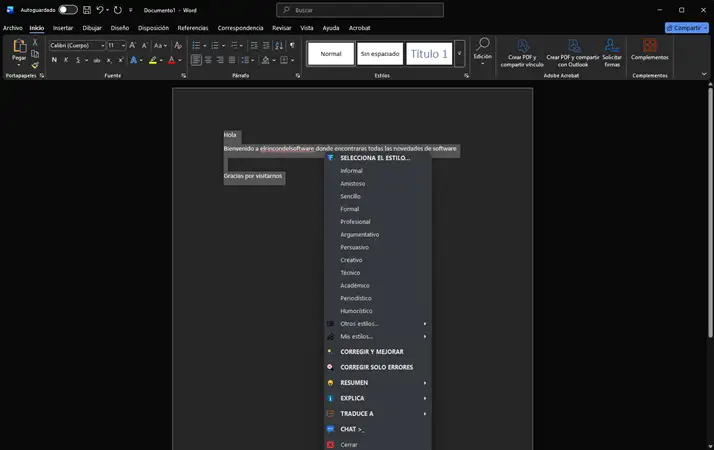Screen dimensions: 714x450
Task: Click the Save icon in title bar
Action: [x=86, y=10]
